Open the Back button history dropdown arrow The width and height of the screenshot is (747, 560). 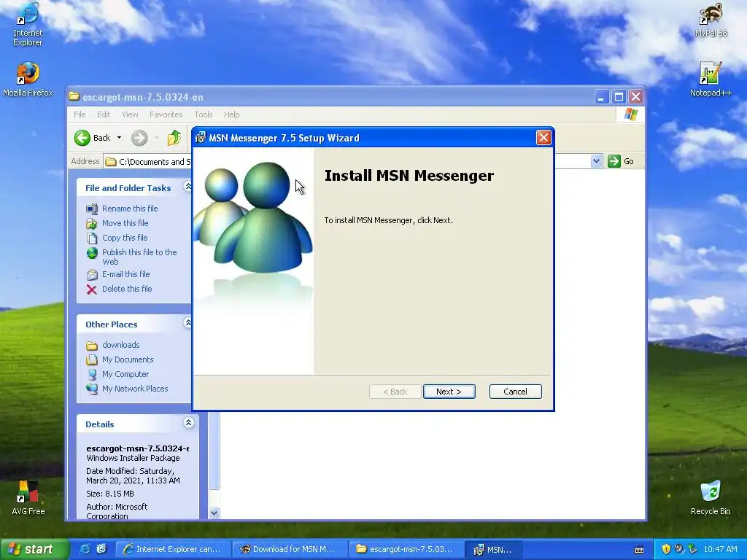(119, 138)
